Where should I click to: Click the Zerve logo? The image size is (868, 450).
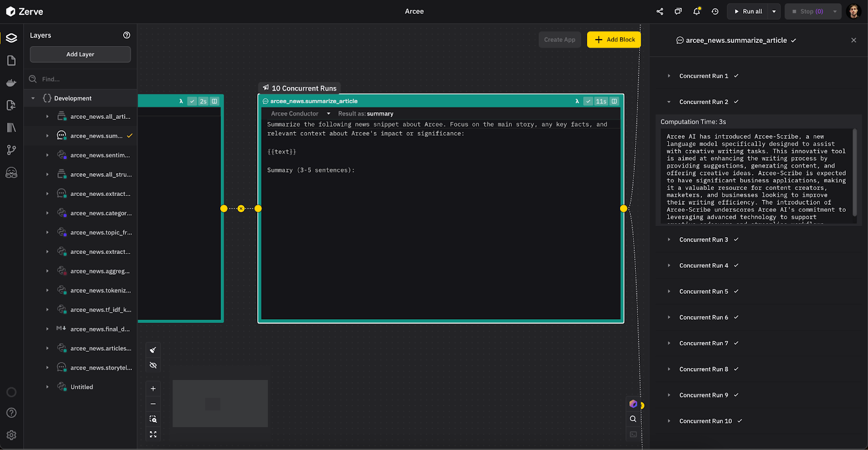24,11
